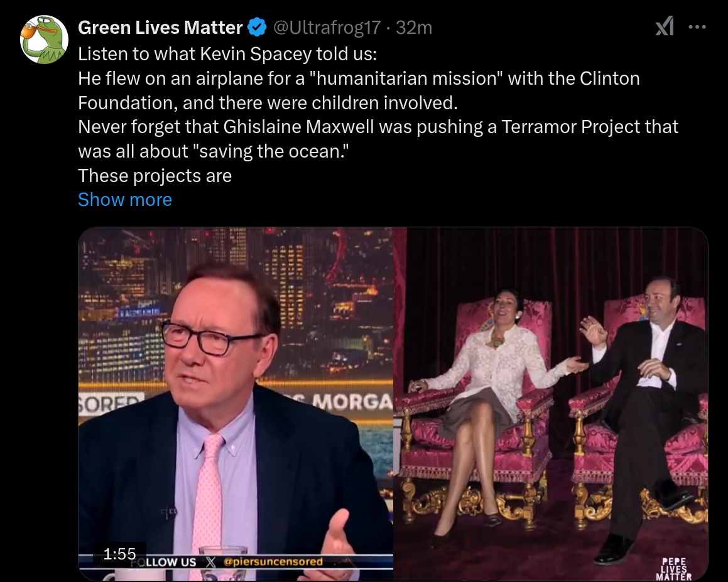Open the Grok icon on the post
Image resolution: width=728 pixels, height=582 pixels.
(665, 26)
